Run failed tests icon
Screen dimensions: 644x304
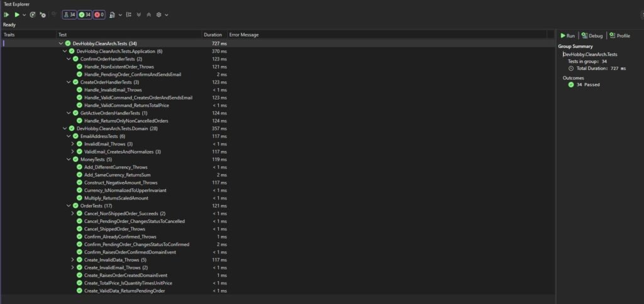tap(42, 14)
